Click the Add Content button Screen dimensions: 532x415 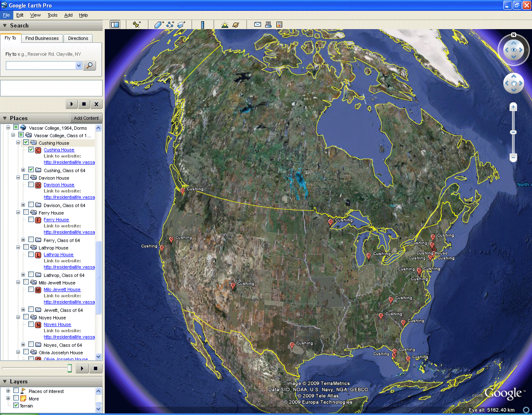86,118
